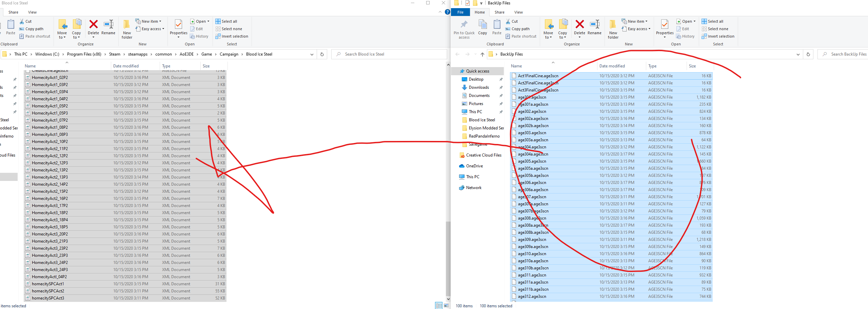Open New item dropdown in Blood Ice Steel window
Screen dimensions: 868x309
tap(148, 21)
